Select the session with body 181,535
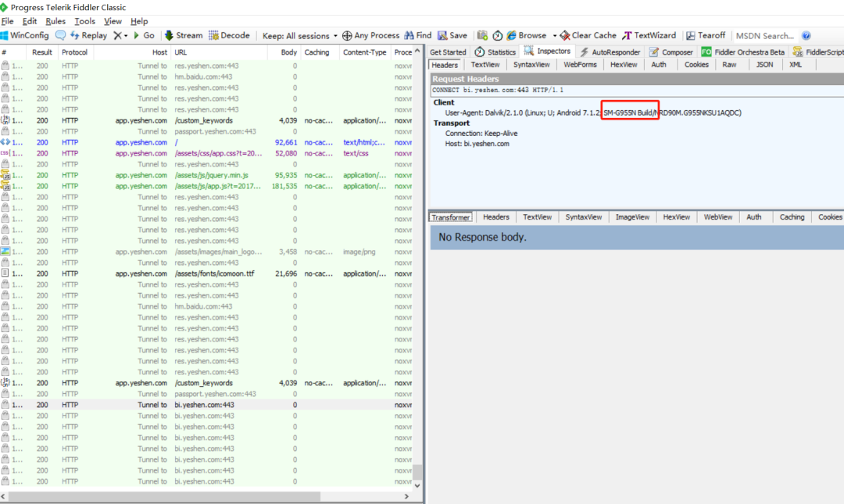This screenshot has width=844, height=504. coord(206,186)
